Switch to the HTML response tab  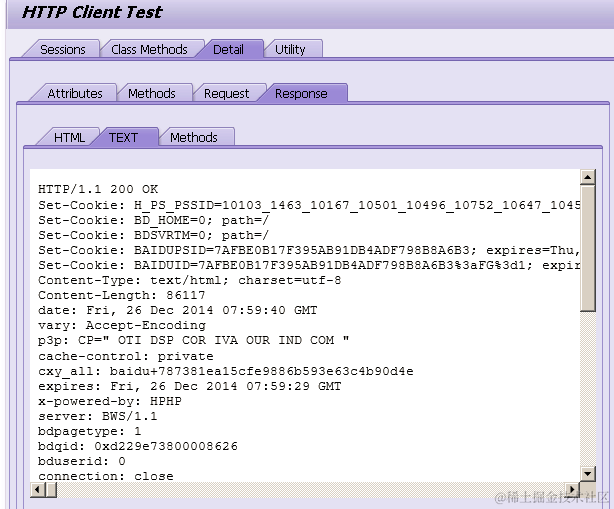tap(69, 137)
